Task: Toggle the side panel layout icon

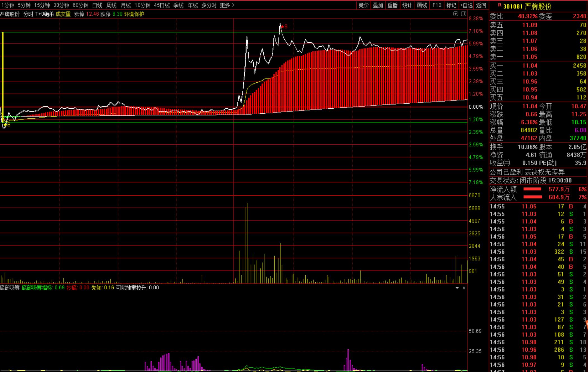Action: pos(464,14)
